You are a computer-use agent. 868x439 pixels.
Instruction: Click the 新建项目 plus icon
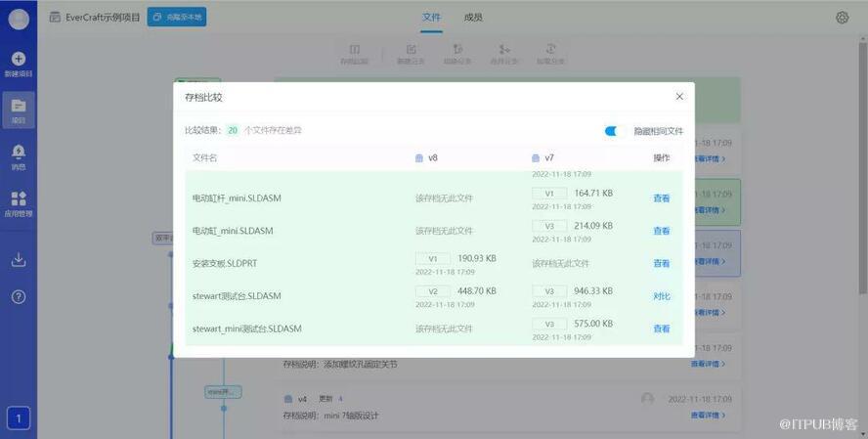click(x=19, y=58)
